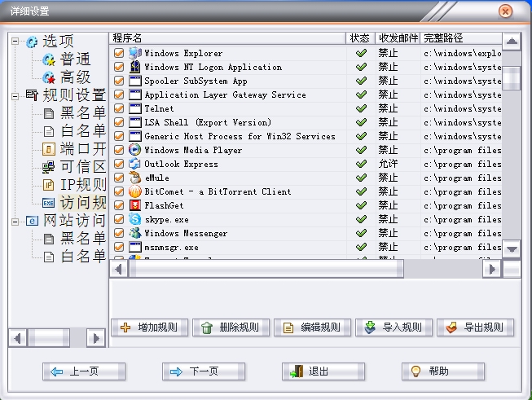
Task: Click the EXE icon for 访问规
Action: [x=49, y=203]
